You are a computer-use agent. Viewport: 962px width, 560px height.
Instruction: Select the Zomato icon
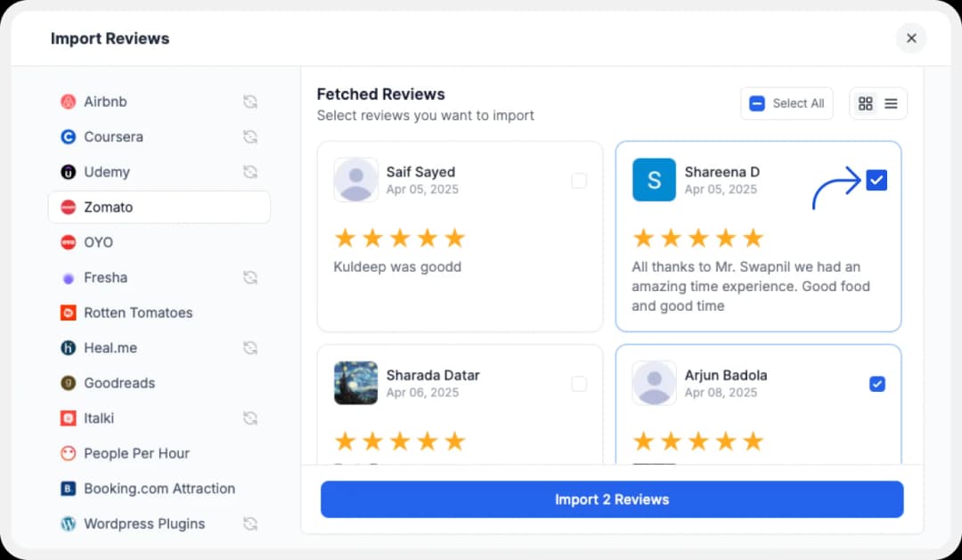coord(68,207)
